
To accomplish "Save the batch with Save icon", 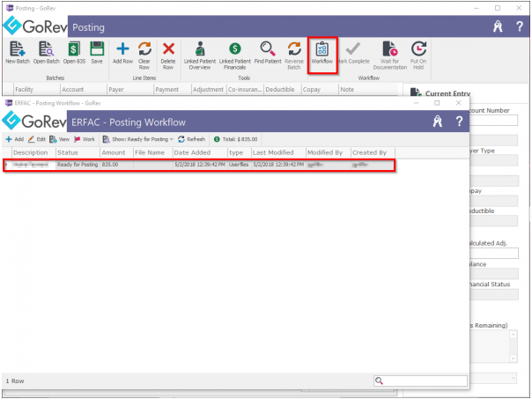I will click(x=97, y=48).
